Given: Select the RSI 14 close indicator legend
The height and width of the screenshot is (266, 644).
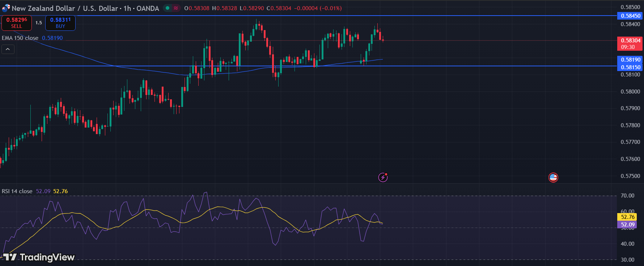Looking at the screenshot, I should tap(17, 191).
